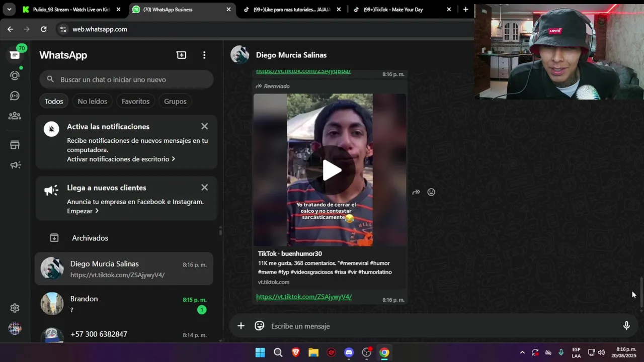644x362 pixels.
Task: Select the Favoritos filter
Action: [135, 101]
